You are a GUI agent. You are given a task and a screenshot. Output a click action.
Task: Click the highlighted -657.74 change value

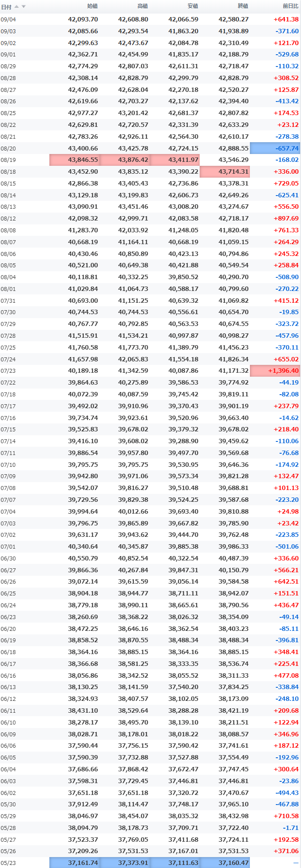click(275, 148)
